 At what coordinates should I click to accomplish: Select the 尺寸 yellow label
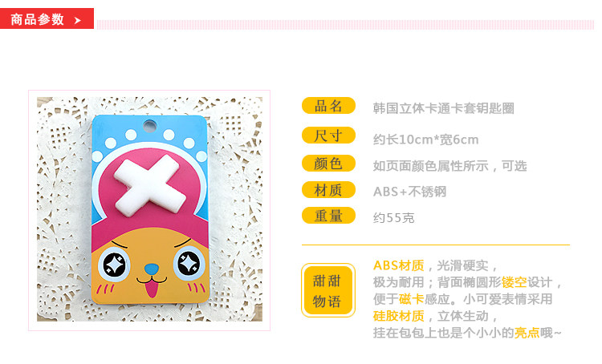point(328,135)
